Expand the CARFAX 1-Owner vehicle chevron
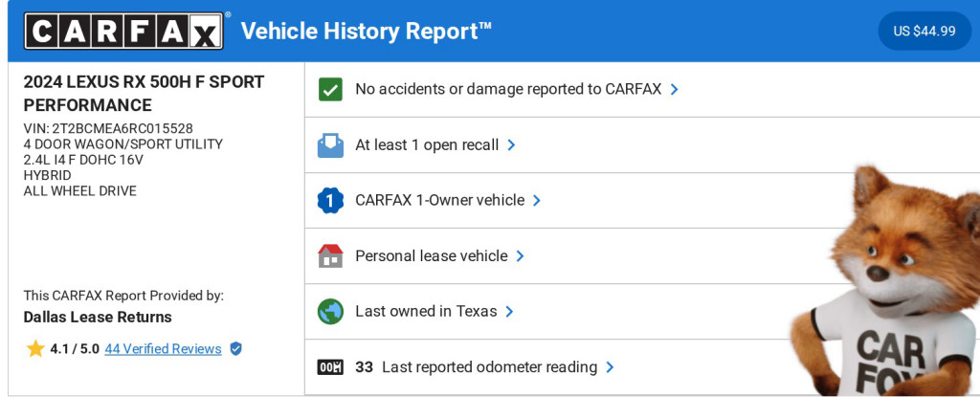 pyautogui.click(x=537, y=200)
